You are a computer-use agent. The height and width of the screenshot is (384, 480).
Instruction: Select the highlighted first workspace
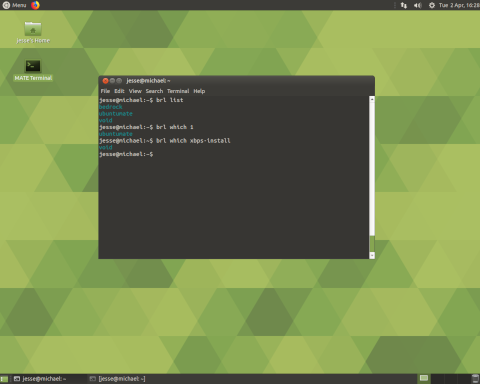pyautogui.click(x=424, y=378)
